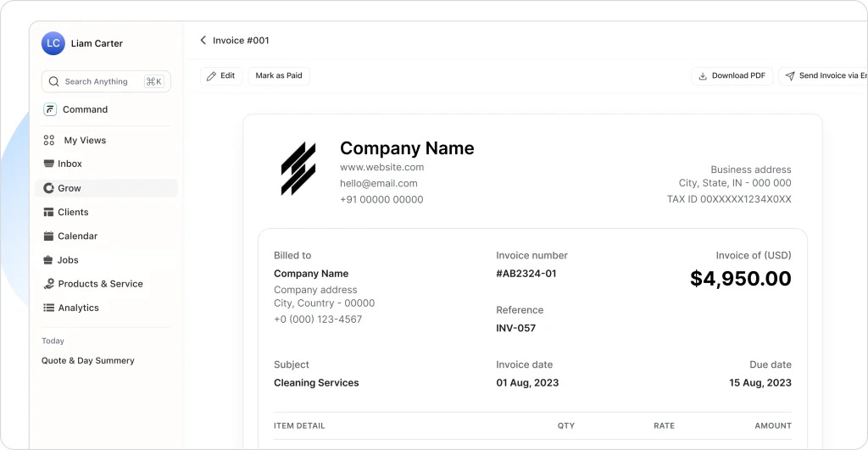Click the reference INV-057

coord(516,328)
